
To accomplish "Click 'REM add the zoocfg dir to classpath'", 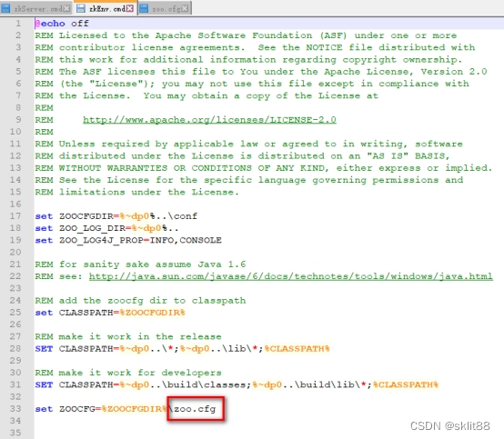I will pos(140,301).
